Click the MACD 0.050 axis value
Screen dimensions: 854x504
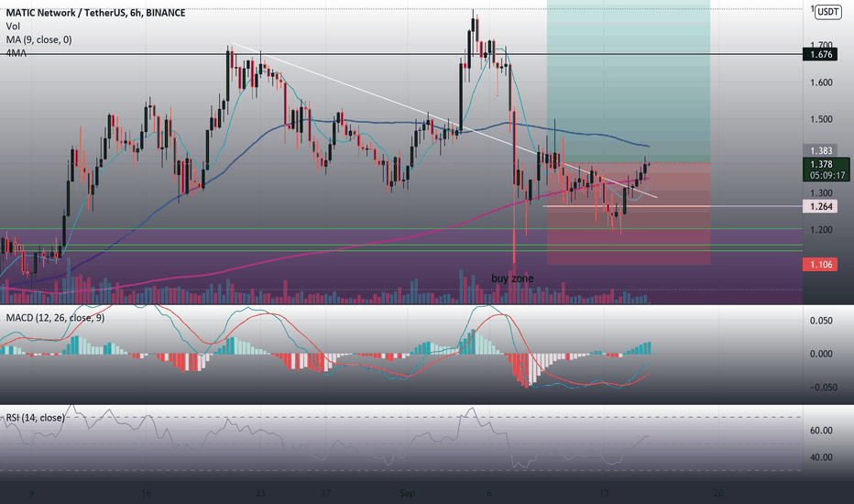click(821, 321)
